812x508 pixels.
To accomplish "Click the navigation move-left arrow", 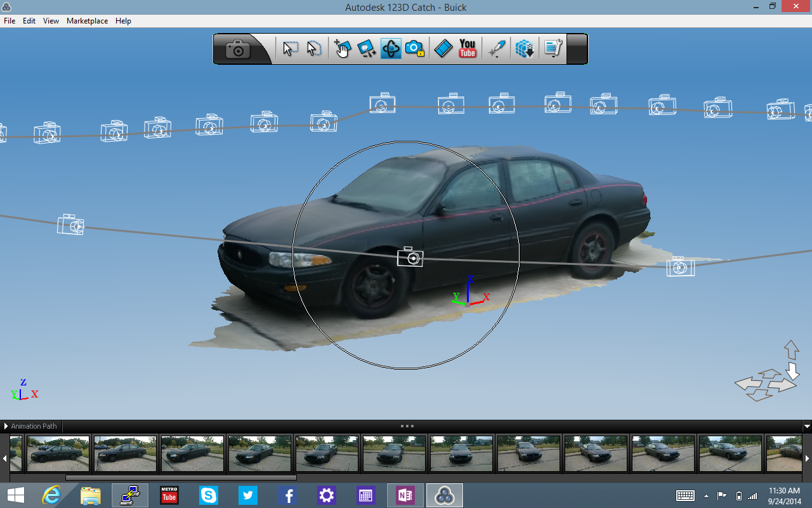I will (x=749, y=384).
